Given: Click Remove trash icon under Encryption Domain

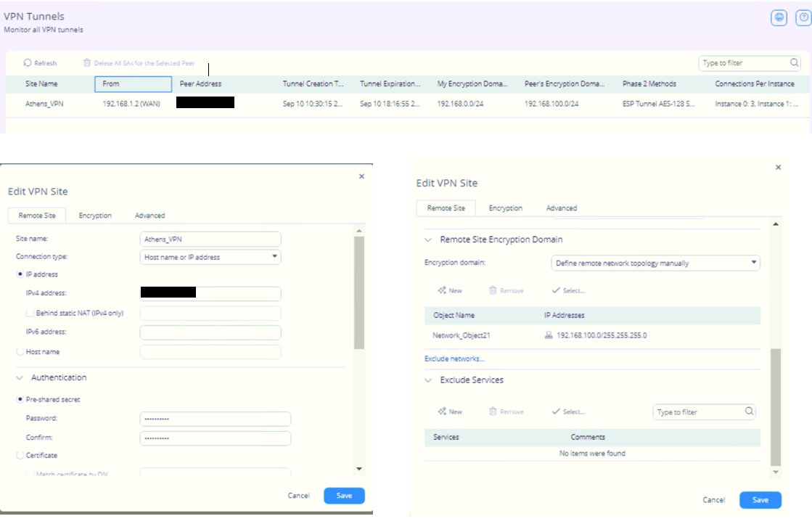Looking at the screenshot, I should [x=493, y=290].
